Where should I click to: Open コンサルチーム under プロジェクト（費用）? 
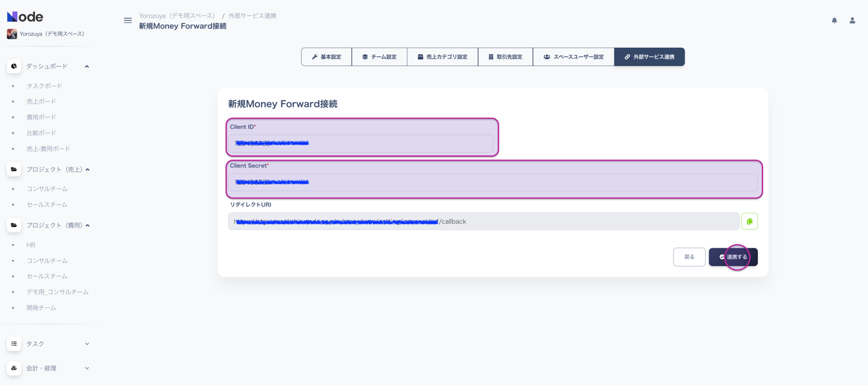[47, 260]
